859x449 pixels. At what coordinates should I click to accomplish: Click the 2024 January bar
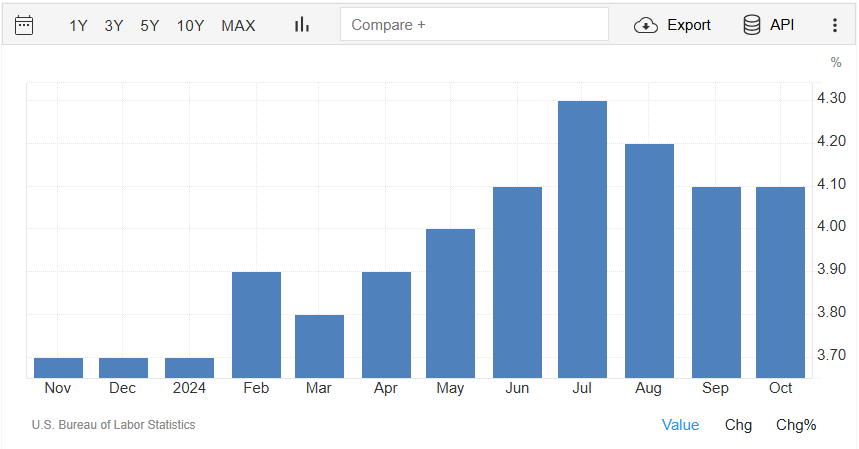(x=189, y=368)
